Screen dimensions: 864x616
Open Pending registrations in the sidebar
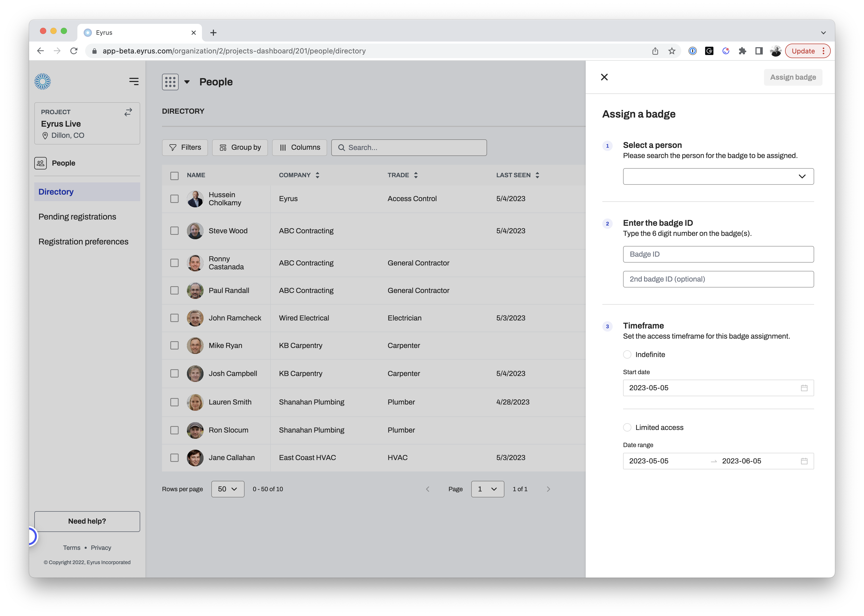click(77, 217)
